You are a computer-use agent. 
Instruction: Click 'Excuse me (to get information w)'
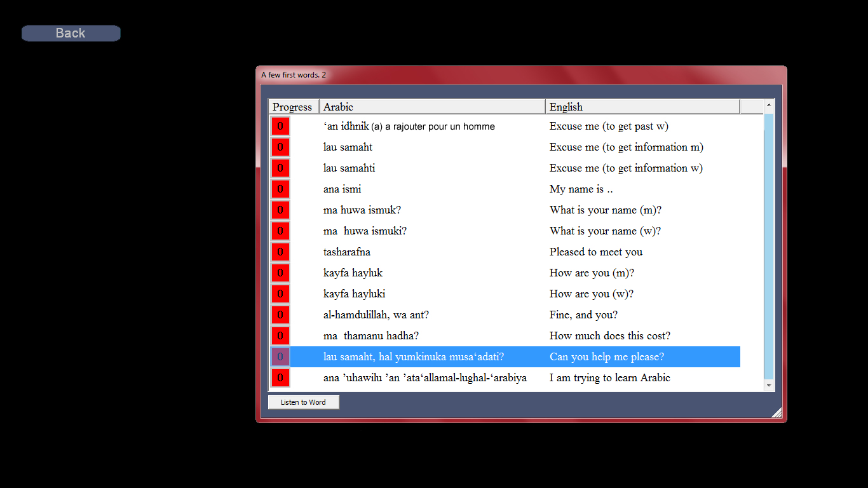tap(626, 168)
